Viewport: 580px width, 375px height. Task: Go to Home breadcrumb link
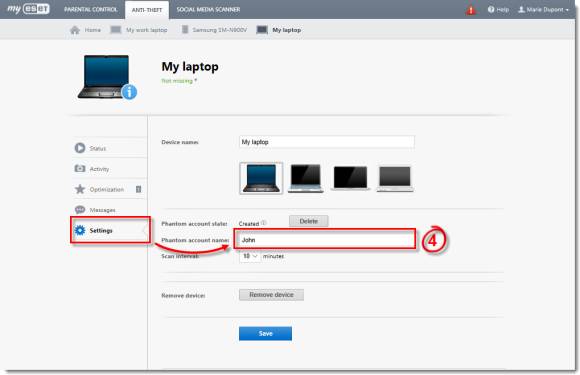tap(92, 30)
